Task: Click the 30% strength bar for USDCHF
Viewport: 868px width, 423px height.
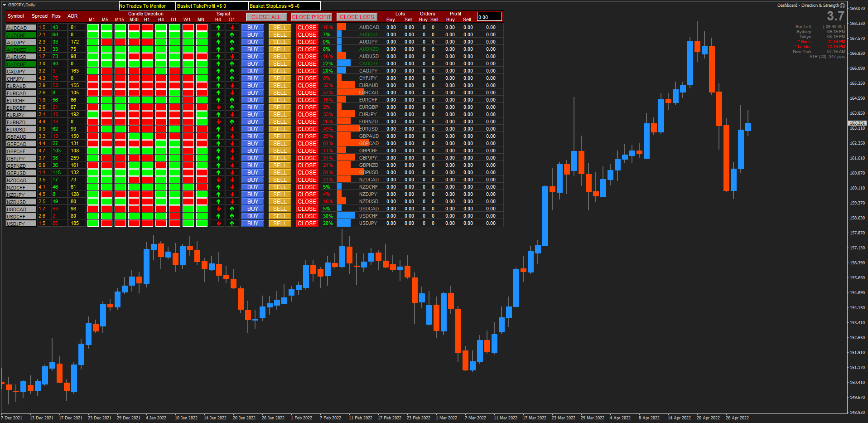Action: (x=346, y=216)
